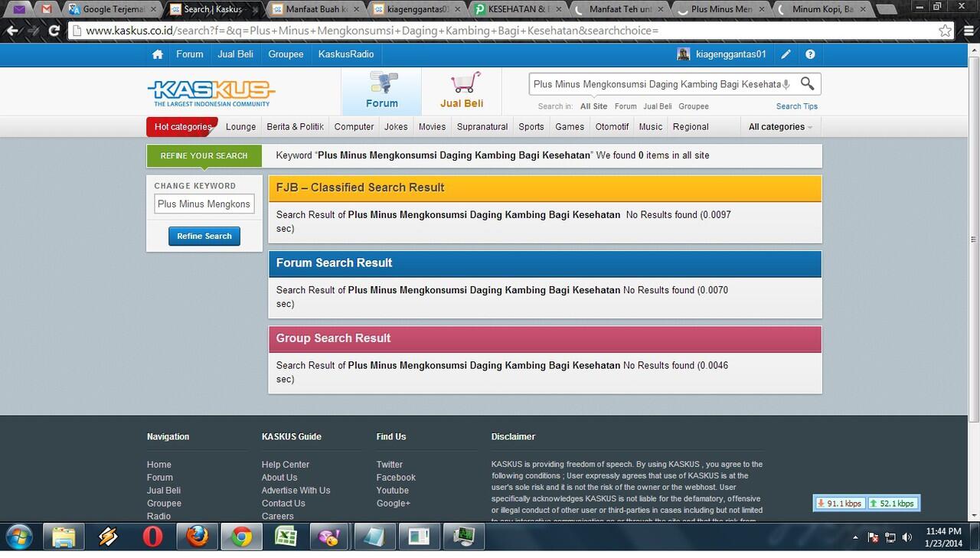
Task: Go back with browser back arrow
Action: coord(12,31)
